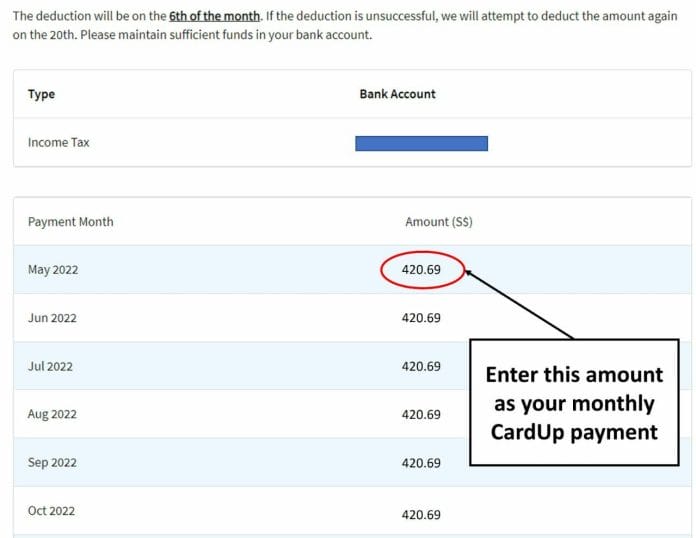696x538 pixels.
Task: Click the Type column header
Action: tap(41, 94)
